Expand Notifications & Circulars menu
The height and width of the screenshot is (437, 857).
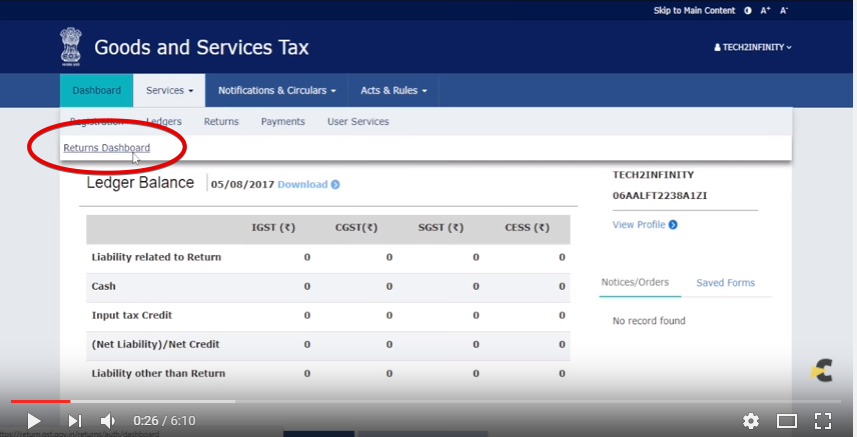(277, 90)
